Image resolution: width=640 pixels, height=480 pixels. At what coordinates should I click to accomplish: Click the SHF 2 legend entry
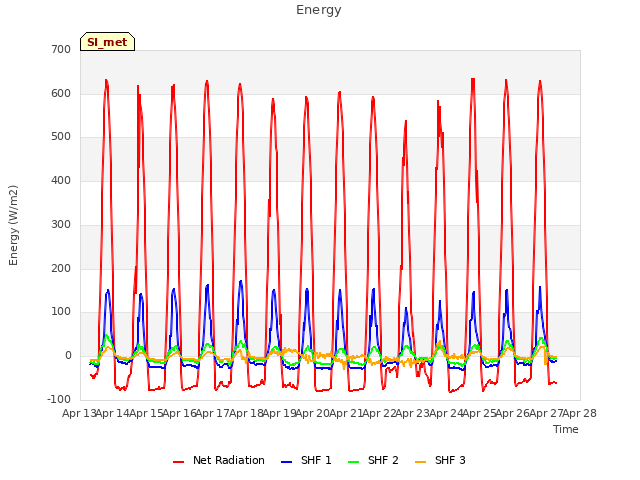point(373,460)
